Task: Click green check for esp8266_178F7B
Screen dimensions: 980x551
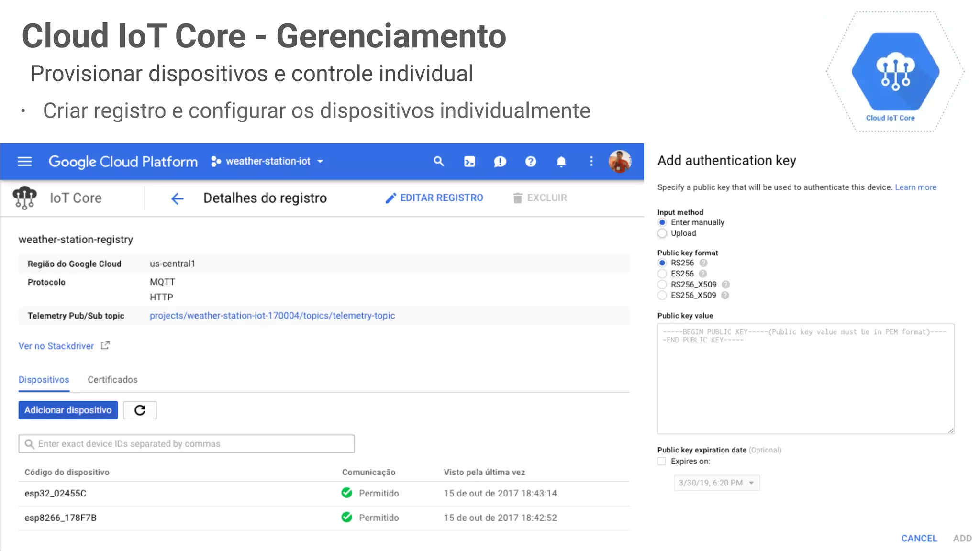Action: click(x=347, y=517)
